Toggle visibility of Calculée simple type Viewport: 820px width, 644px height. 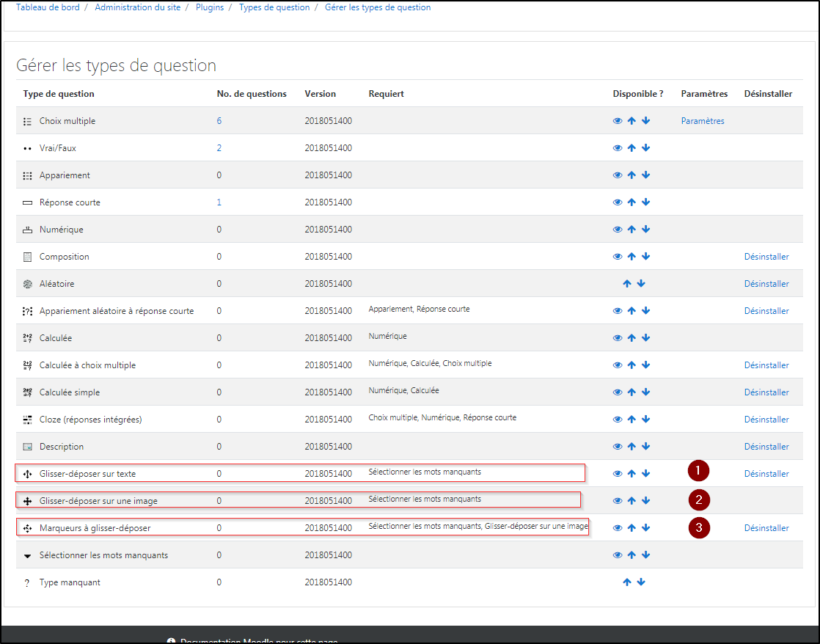pyautogui.click(x=618, y=392)
